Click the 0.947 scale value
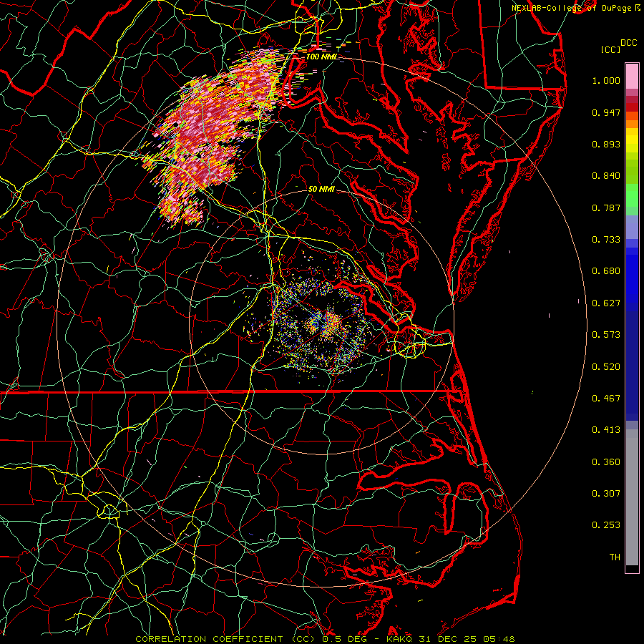Viewport: 644px width, 644px height. [606, 112]
